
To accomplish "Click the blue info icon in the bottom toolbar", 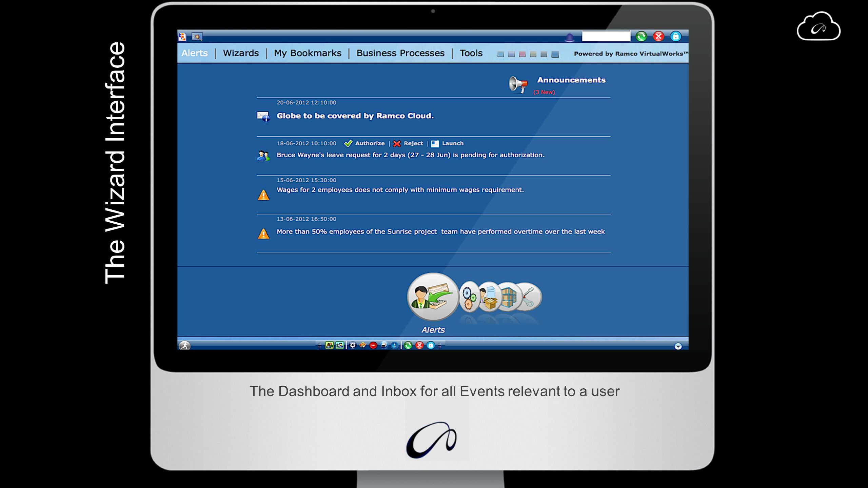I will (395, 345).
